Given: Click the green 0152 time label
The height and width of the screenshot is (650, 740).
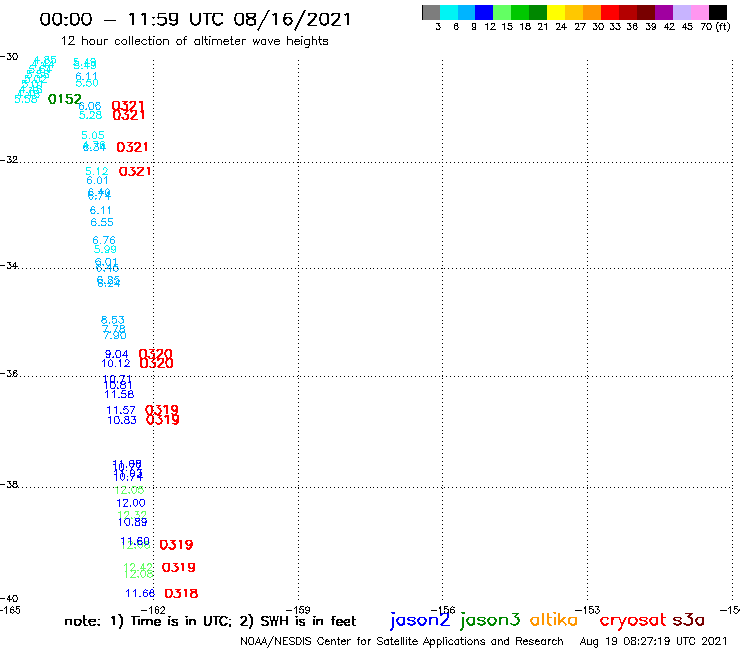Looking at the screenshot, I should (65, 99).
